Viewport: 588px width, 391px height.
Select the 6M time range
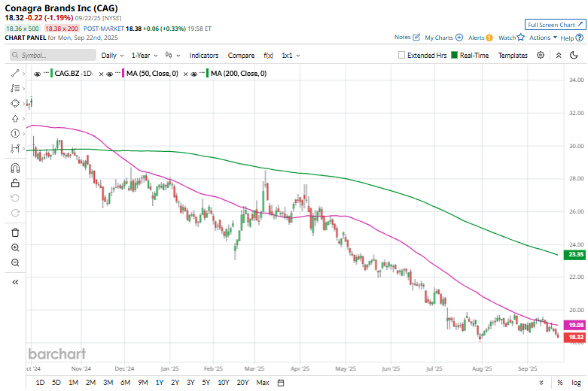click(x=125, y=383)
